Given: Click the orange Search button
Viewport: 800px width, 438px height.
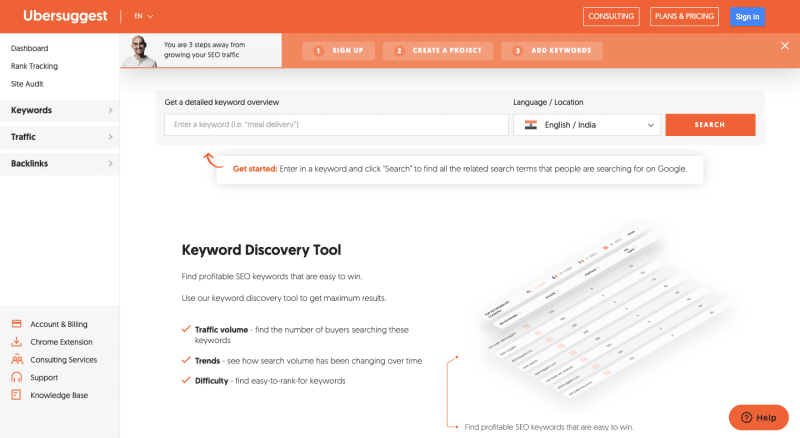Looking at the screenshot, I should tap(710, 125).
